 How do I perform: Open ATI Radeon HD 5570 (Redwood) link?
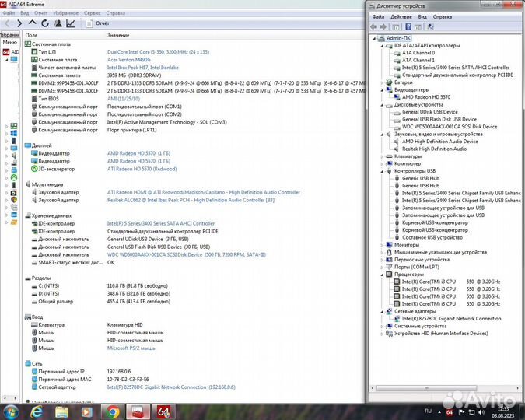pos(142,169)
